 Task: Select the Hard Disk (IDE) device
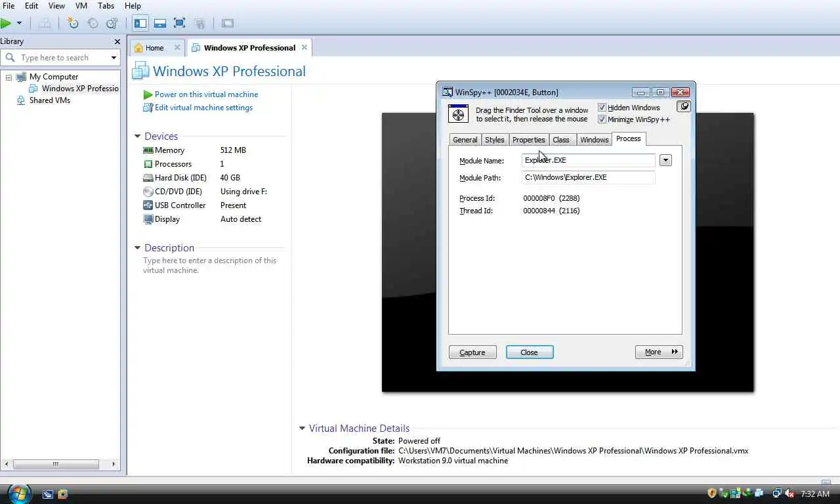point(192,178)
